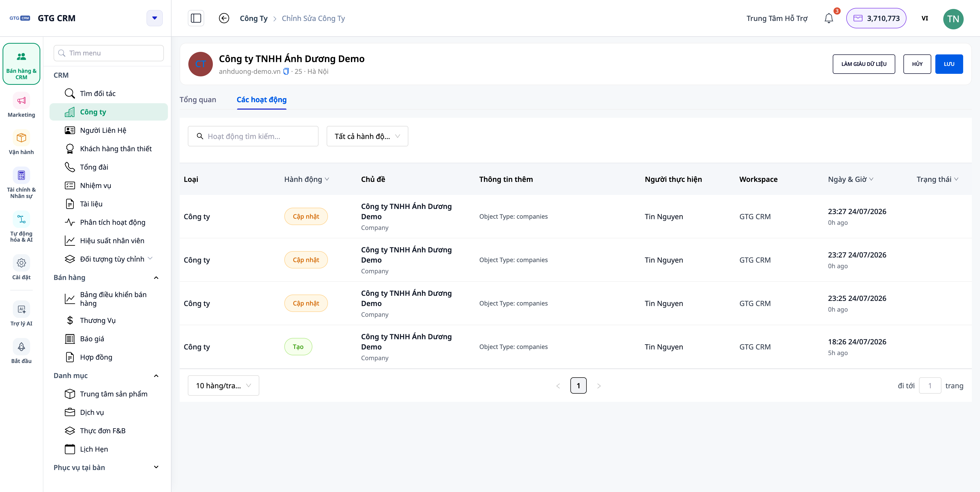Open the GTG CRM workspace switcher dropdown
Viewport: 980px width, 492px height.
[x=154, y=18]
